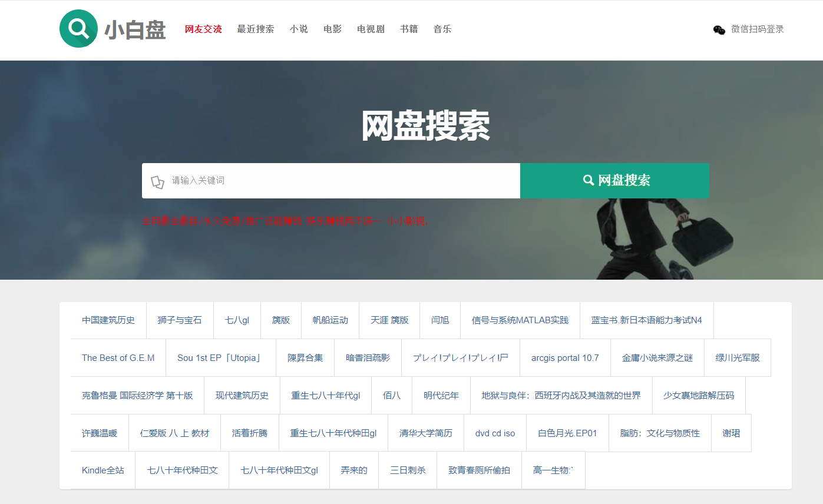Viewport: 823px width, 504px height.
Task: Open the 仁爱版 八 上 教材 tag
Action: click(x=174, y=433)
